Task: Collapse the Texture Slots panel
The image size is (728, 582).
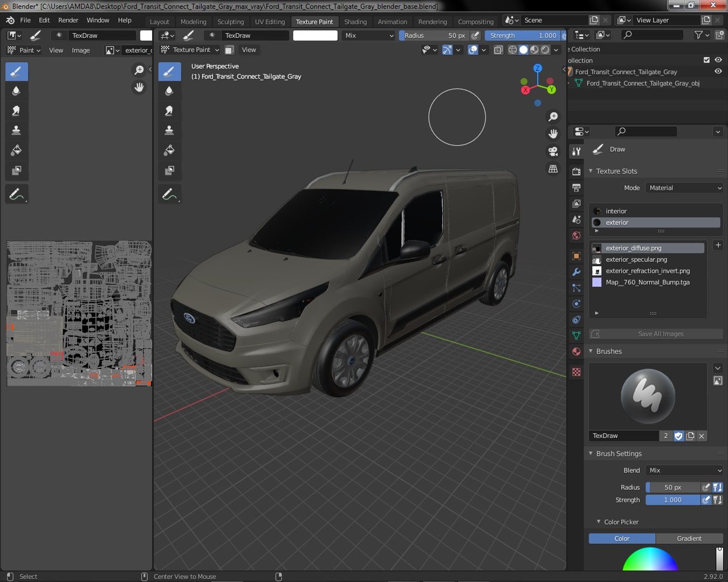Action: pyautogui.click(x=590, y=171)
